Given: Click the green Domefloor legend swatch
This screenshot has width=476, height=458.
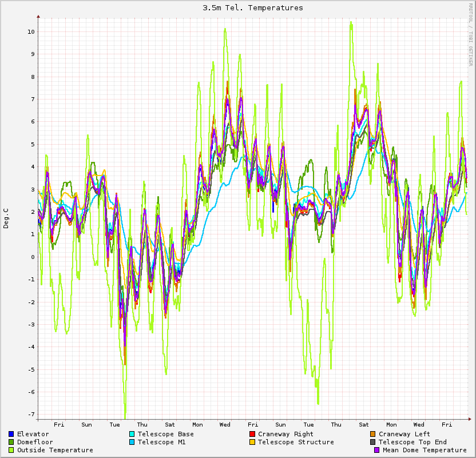Looking at the screenshot, I should [x=11, y=442].
